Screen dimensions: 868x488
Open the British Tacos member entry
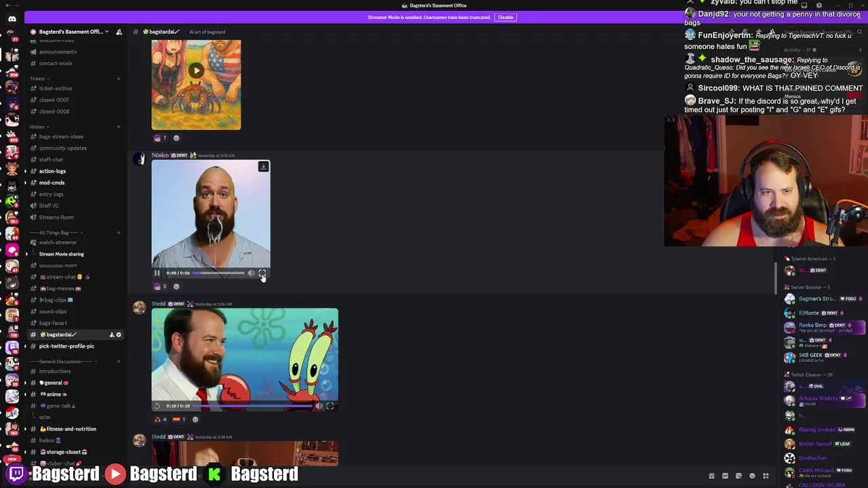pos(823,444)
